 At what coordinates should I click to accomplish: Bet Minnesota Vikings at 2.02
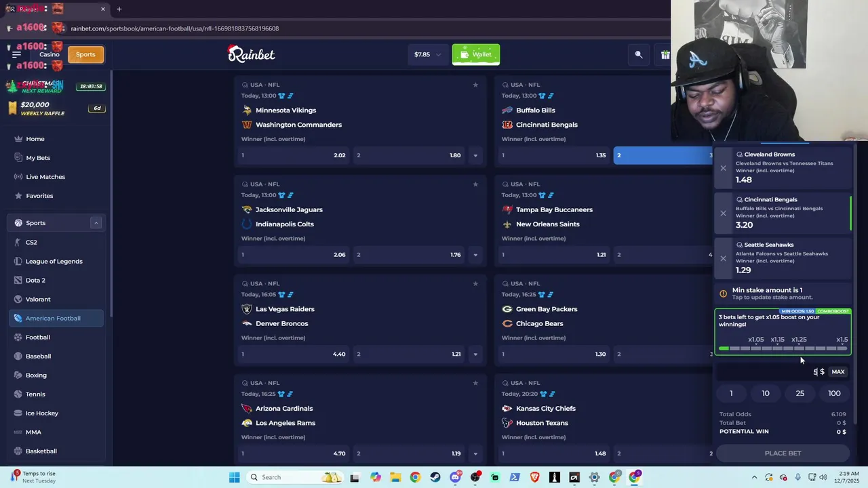(x=294, y=155)
